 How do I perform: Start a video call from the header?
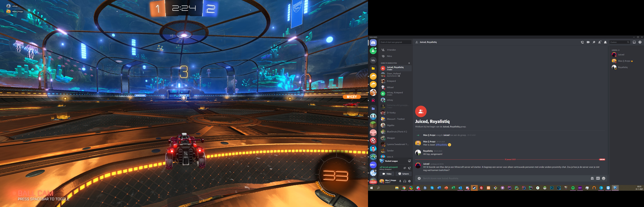tap(588, 42)
